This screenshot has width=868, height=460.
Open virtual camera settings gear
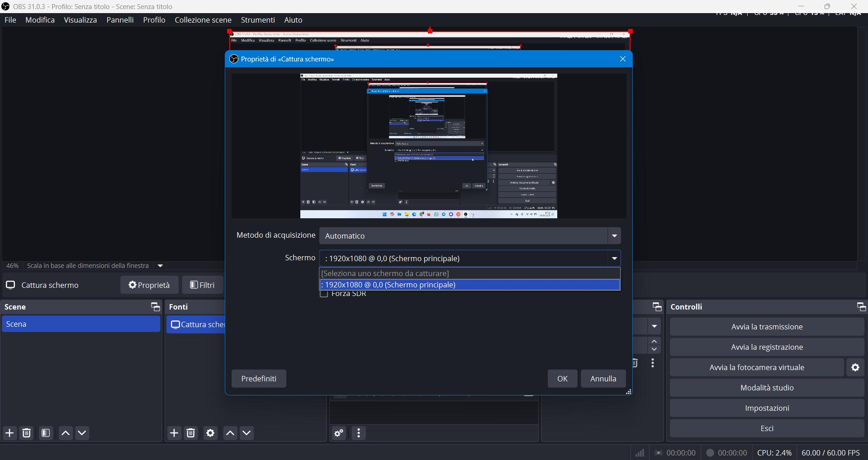(x=855, y=367)
